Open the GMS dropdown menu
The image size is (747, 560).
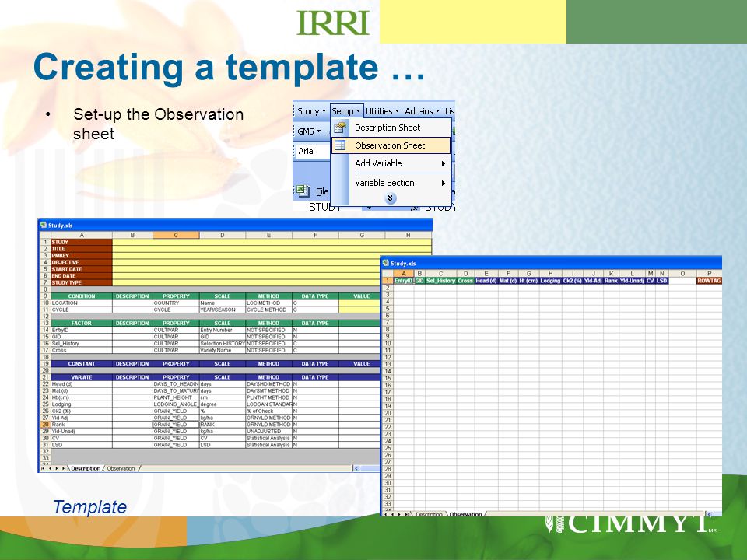(309, 131)
